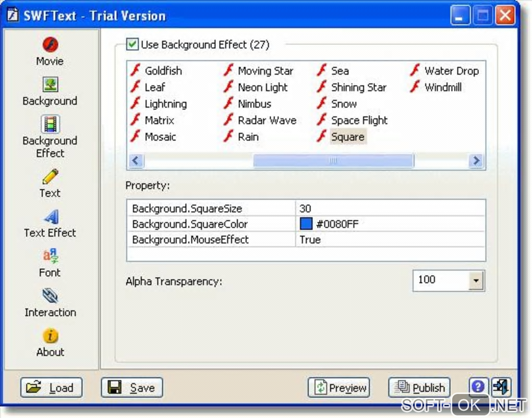The image size is (532, 418).
Task: Click the Flash icon beside Neon Light
Action: 228,87
